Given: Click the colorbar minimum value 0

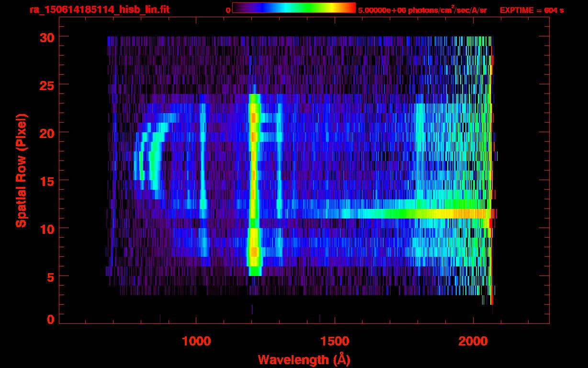Looking at the screenshot, I should [x=228, y=10].
